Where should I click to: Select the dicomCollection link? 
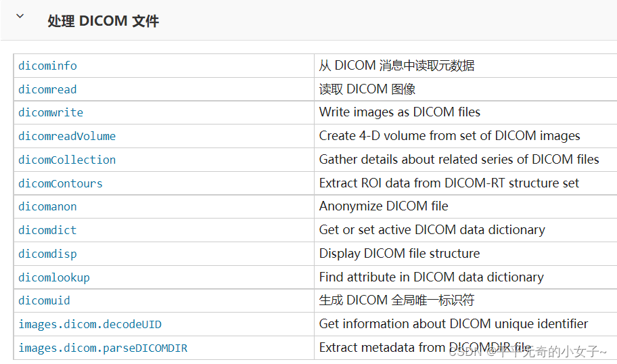(67, 160)
